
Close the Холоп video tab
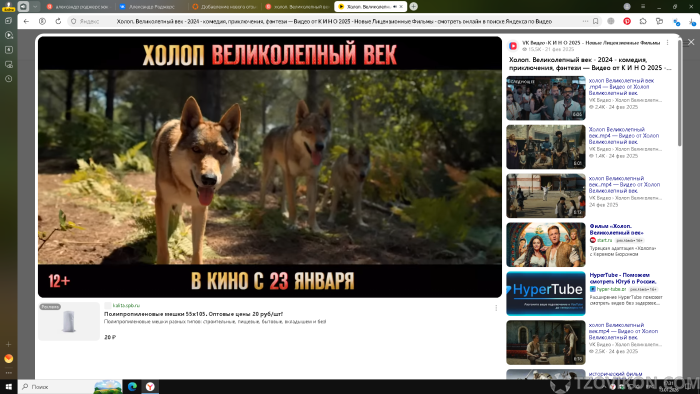pyautogui.click(x=401, y=6)
